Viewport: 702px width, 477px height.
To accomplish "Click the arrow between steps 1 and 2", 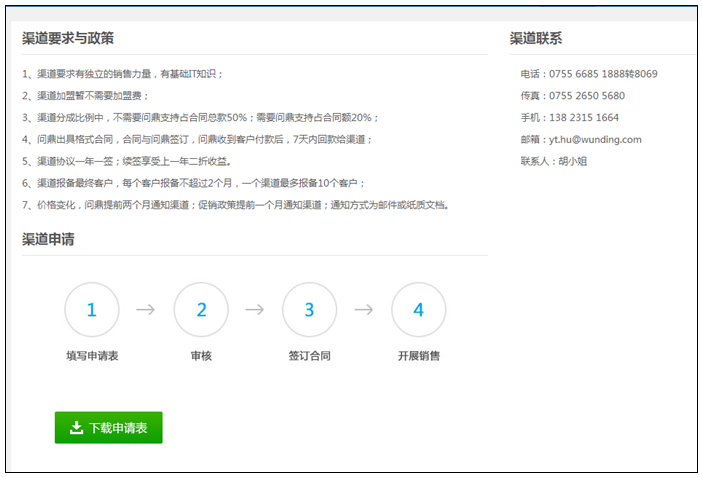I will tap(146, 310).
